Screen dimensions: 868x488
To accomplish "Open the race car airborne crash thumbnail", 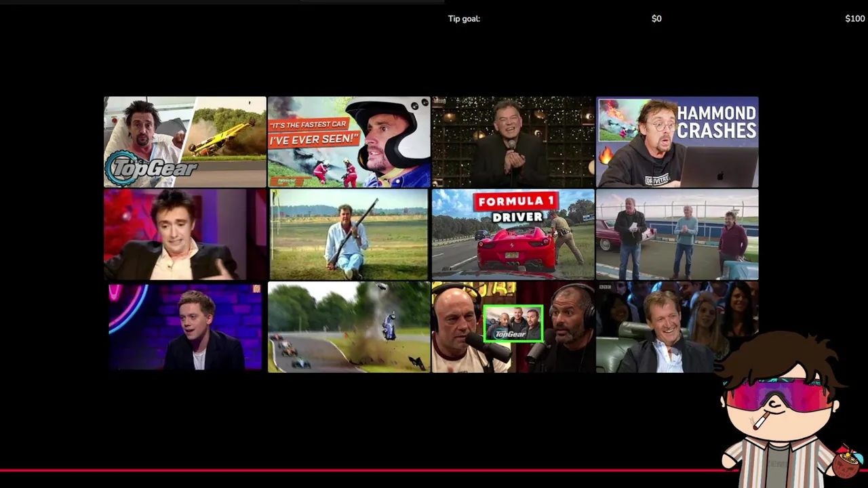I will point(349,327).
